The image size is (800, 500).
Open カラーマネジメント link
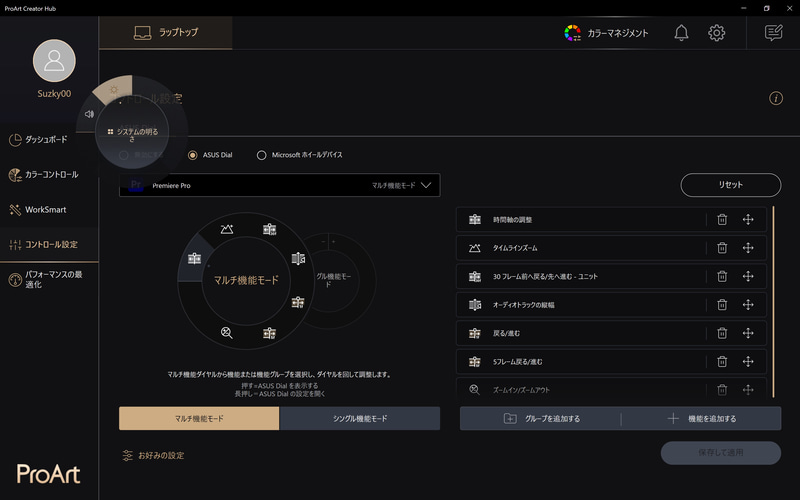point(606,33)
